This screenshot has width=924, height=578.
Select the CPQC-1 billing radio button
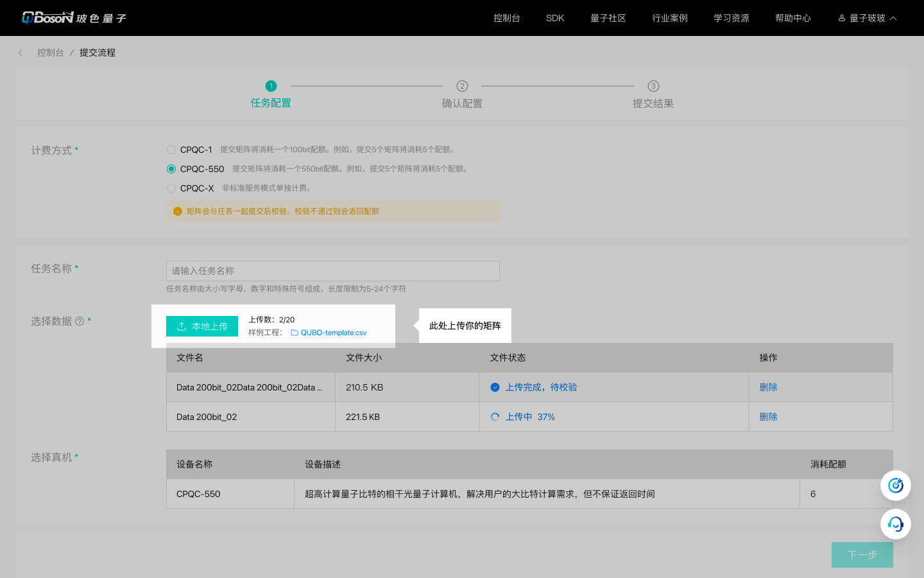tap(171, 150)
